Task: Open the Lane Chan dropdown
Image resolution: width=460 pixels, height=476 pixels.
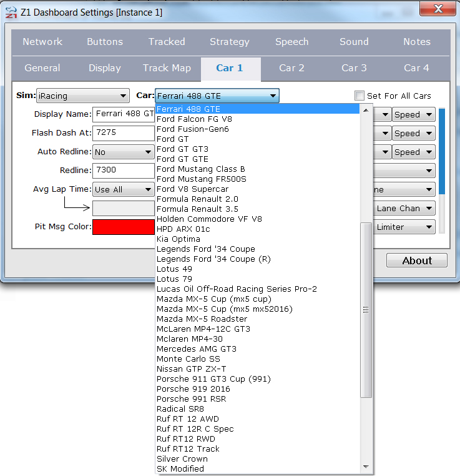Action: 404,208
